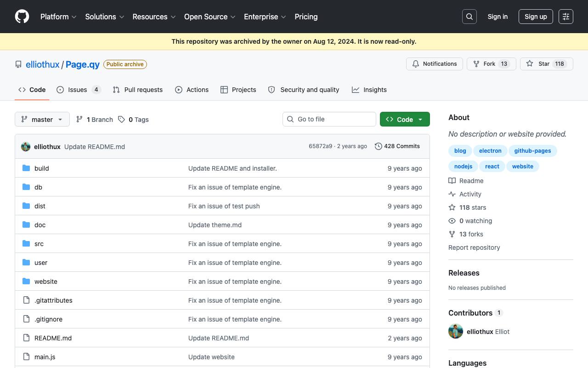Open the search magnifier button
588x368 pixels.
coord(469,17)
